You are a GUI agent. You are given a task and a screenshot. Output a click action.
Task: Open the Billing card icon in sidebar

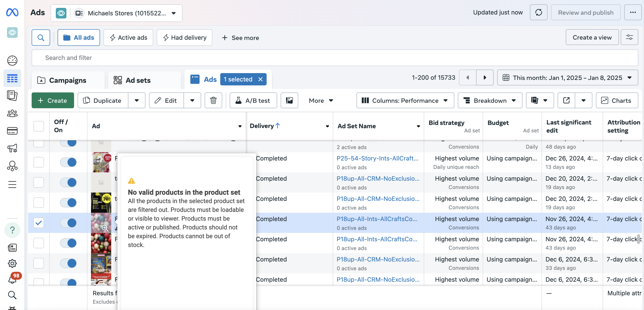tap(12, 131)
